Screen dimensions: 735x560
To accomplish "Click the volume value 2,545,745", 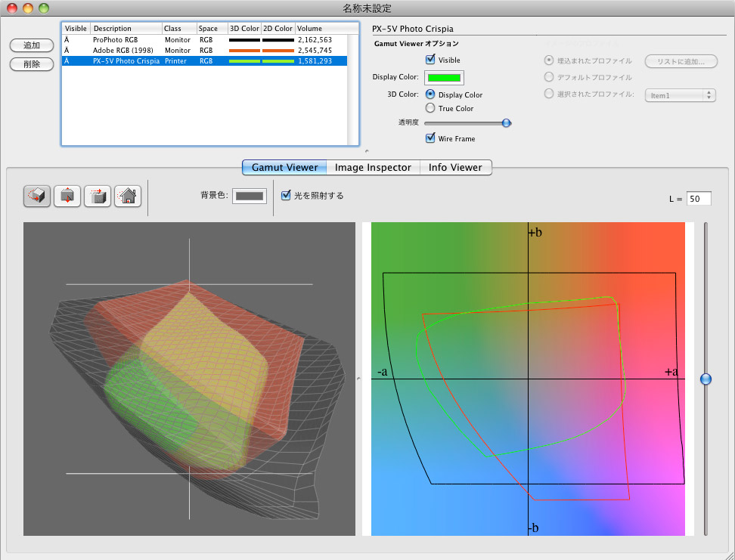I will coord(315,50).
